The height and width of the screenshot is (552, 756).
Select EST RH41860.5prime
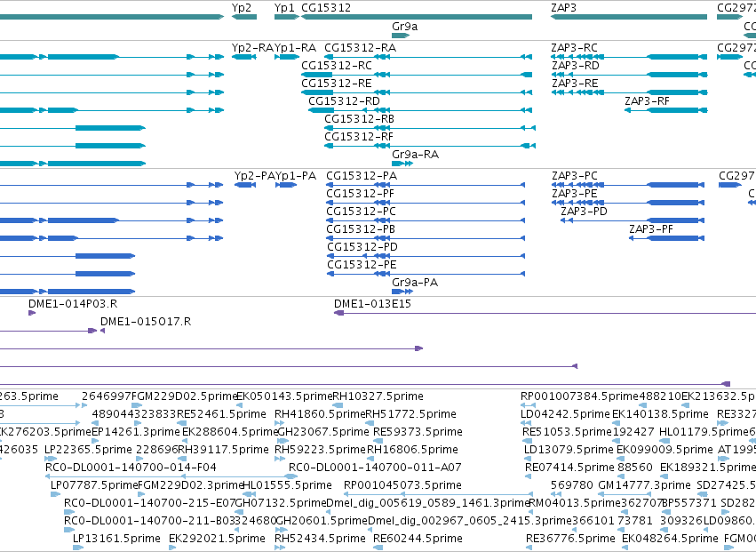pyautogui.click(x=320, y=414)
